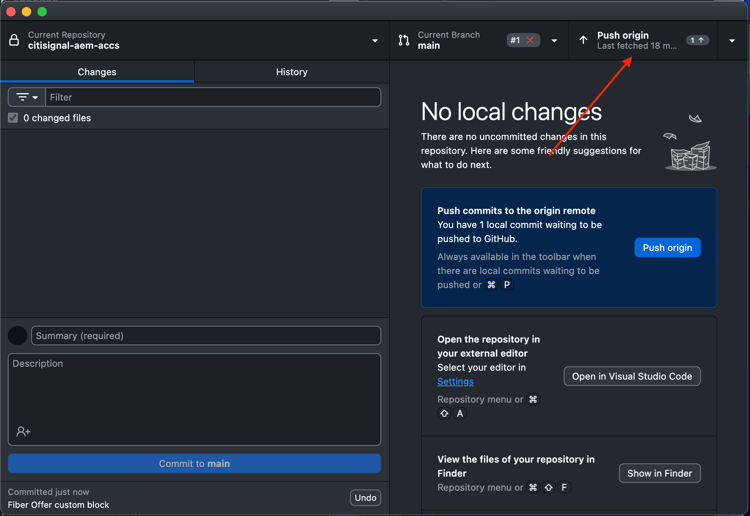750x516 pixels.
Task: Open the push options dropdown arrow
Action: (x=732, y=41)
